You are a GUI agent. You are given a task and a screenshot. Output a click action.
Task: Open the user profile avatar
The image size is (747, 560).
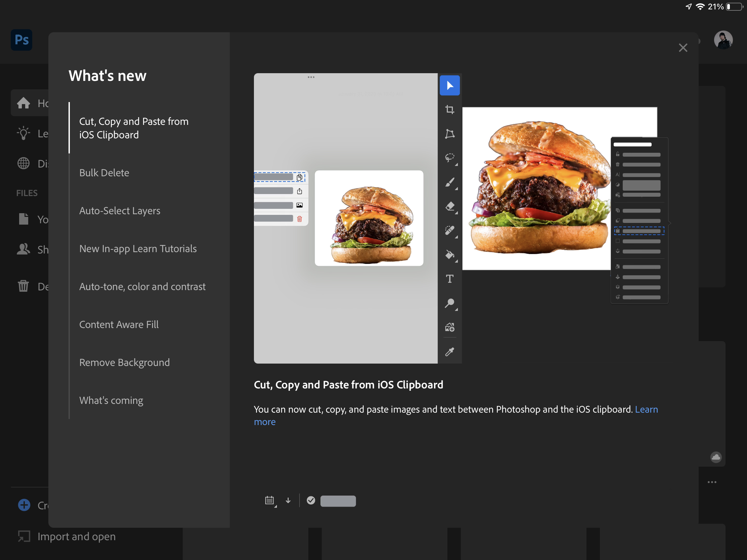(723, 40)
